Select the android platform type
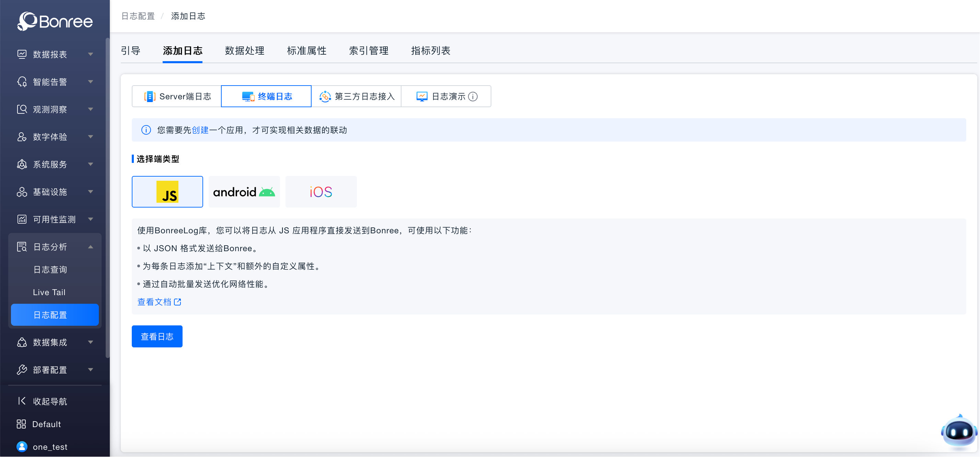 tap(244, 192)
